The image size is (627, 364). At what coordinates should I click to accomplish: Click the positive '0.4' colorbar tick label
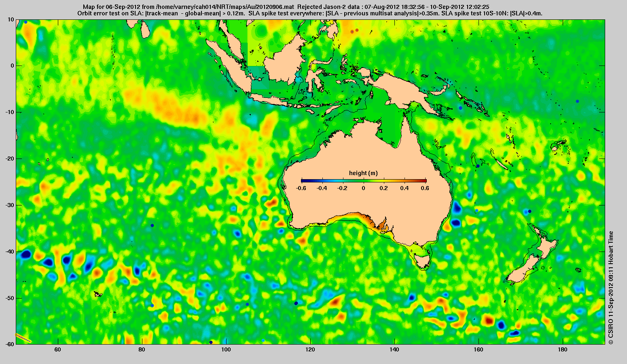pyautogui.click(x=405, y=188)
